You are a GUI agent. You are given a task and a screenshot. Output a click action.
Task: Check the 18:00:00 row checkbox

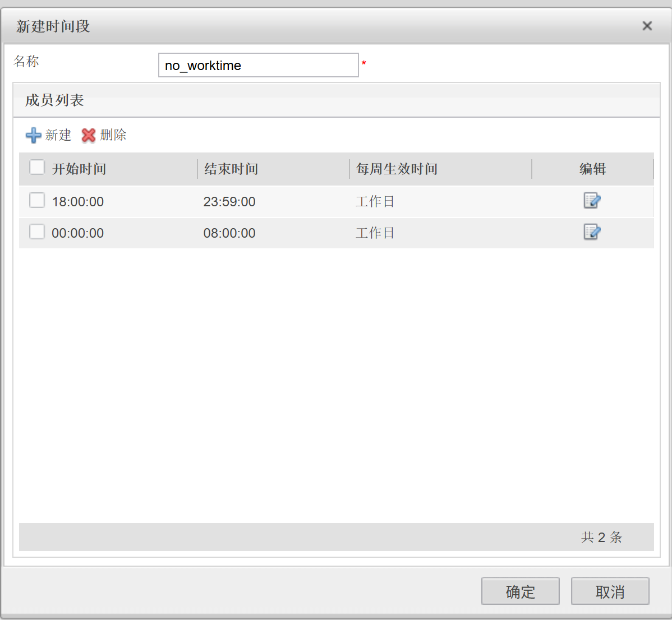[x=37, y=200]
